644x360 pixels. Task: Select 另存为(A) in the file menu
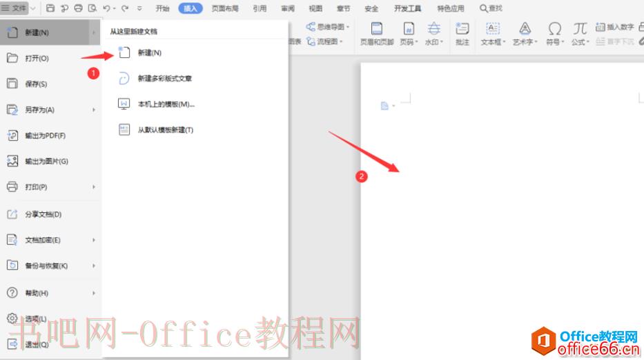tap(50, 110)
